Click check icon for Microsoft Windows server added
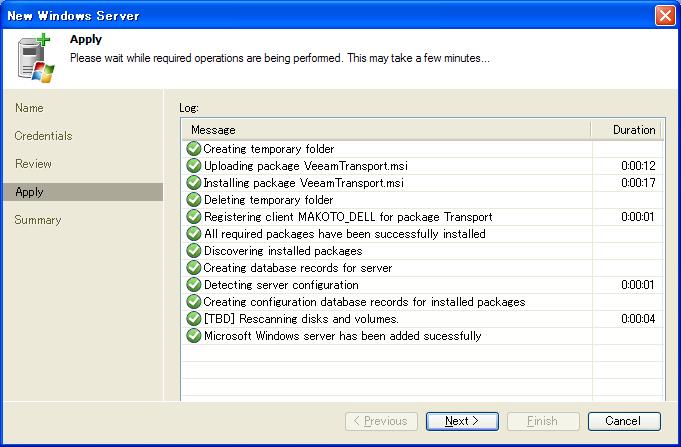The height and width of the screenshot is (447, 681). click(x=193, y=335)
